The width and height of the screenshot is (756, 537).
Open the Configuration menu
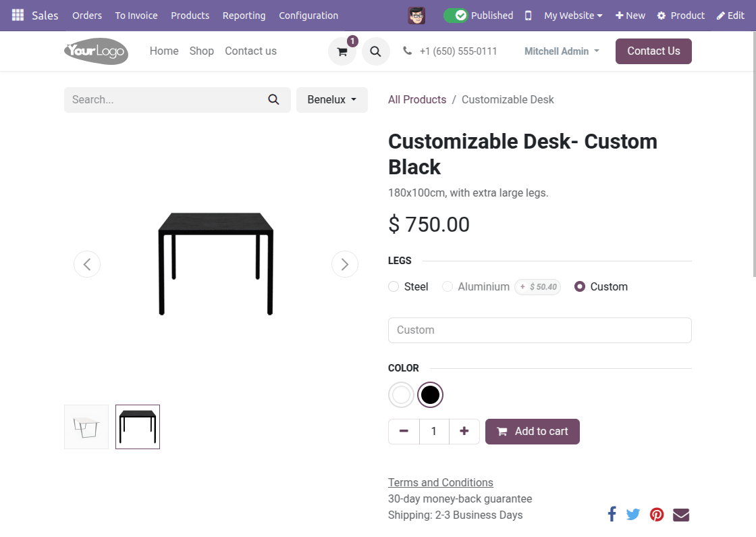[x=308, y=15]
